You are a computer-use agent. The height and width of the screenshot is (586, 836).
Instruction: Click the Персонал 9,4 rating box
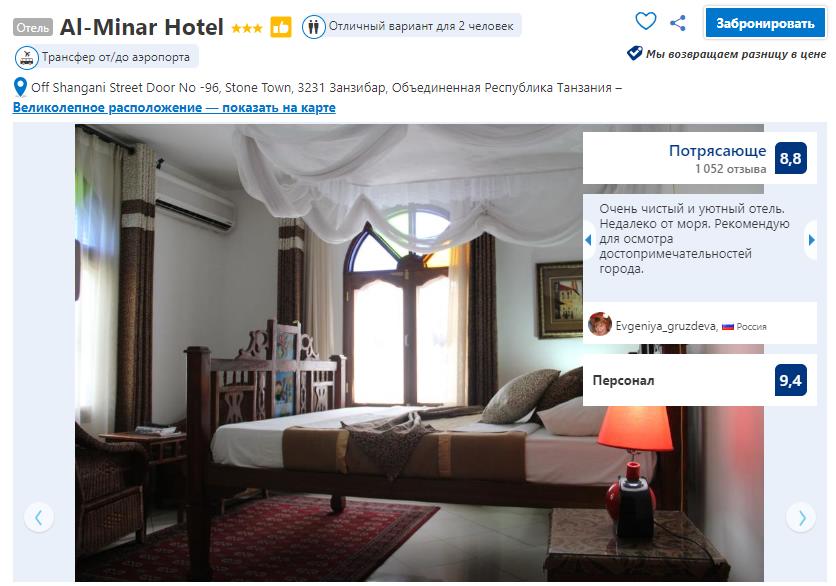pyautogui.click(x=700, y=380)
